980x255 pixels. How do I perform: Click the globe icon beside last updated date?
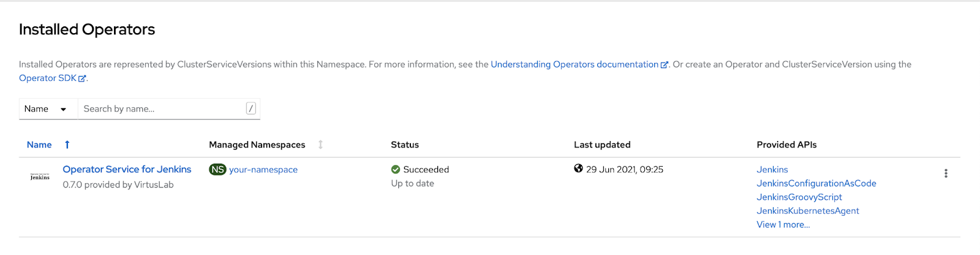(x=578, y=169)
